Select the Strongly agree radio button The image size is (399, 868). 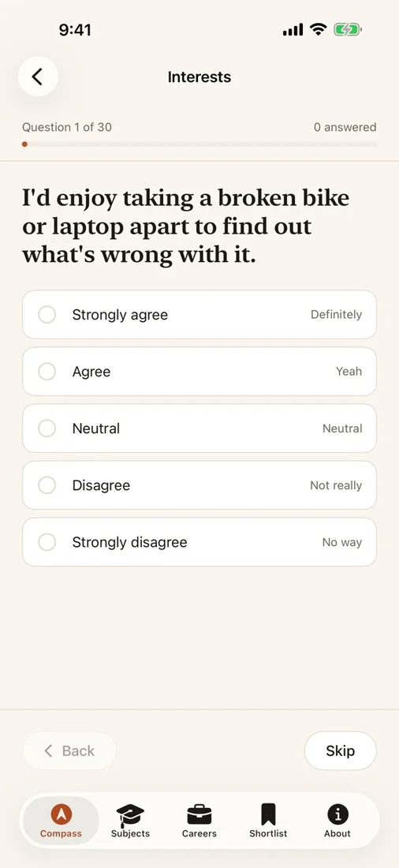tap(47, 314)
